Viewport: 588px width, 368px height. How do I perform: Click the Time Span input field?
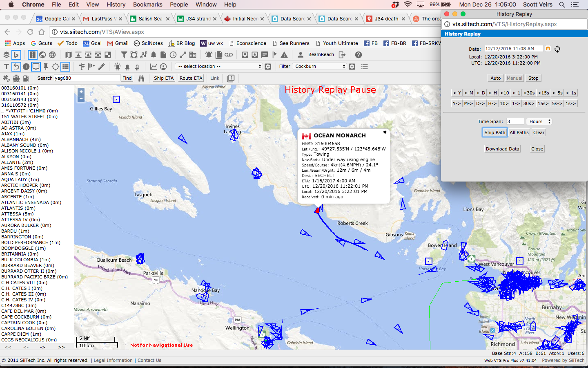pos(515,121)
